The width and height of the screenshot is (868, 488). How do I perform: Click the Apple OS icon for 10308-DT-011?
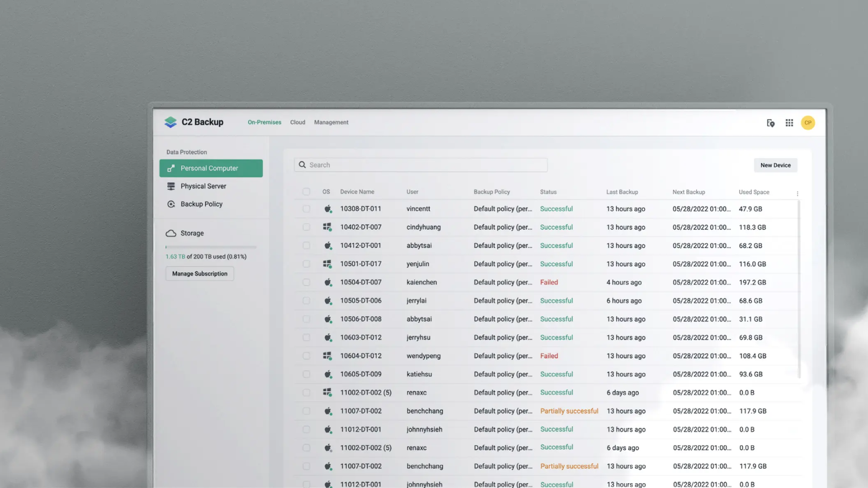click(x=328, y=209)
